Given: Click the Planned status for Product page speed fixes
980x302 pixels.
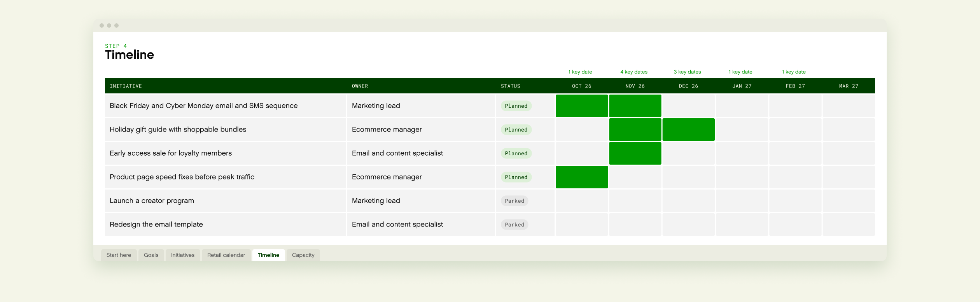Looking at the screenshot, I should pos(516,177).
